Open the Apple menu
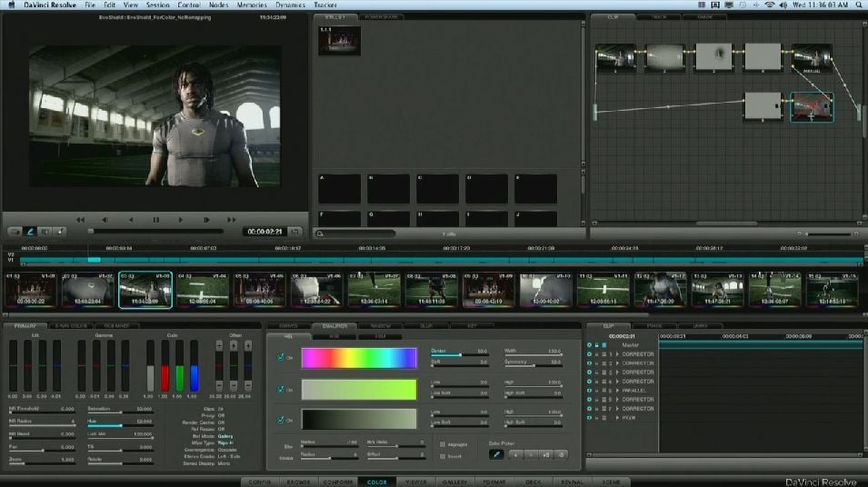Viewport: 868px width, 487px height. [11, 5]
